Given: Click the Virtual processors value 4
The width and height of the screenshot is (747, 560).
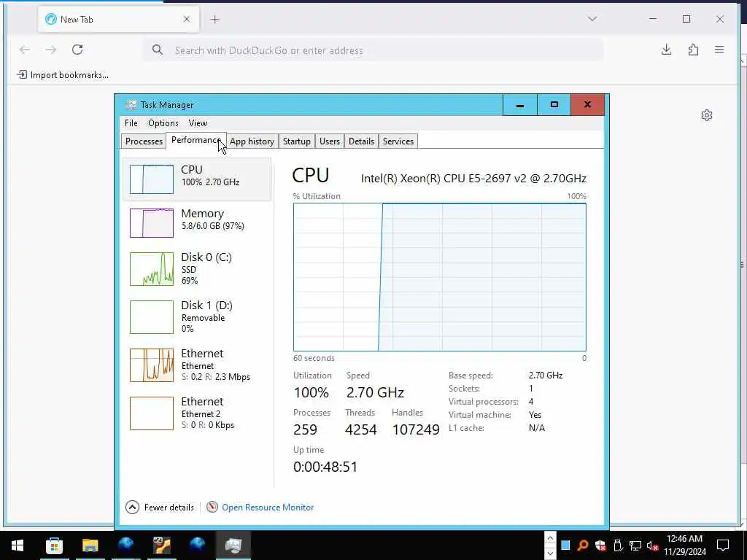Looking at the screenshot, I should click(531, 402).
